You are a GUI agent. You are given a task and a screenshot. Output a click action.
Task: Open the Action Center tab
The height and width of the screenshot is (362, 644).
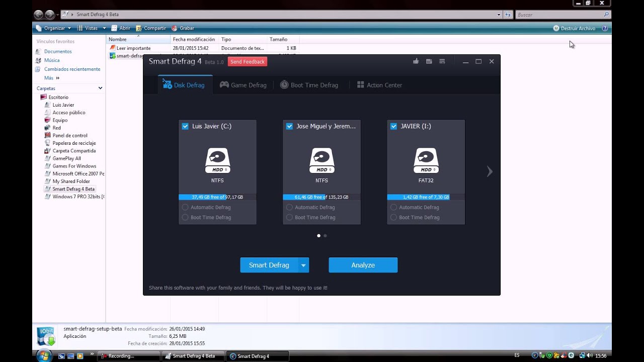pyautogui.click(x=379, y=85)
